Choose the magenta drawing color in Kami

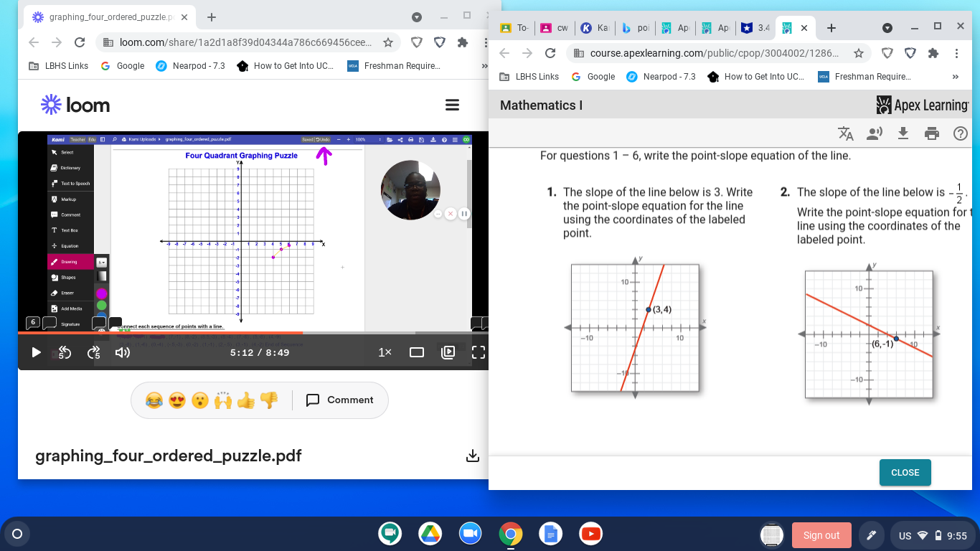click(x=101, y=294)
